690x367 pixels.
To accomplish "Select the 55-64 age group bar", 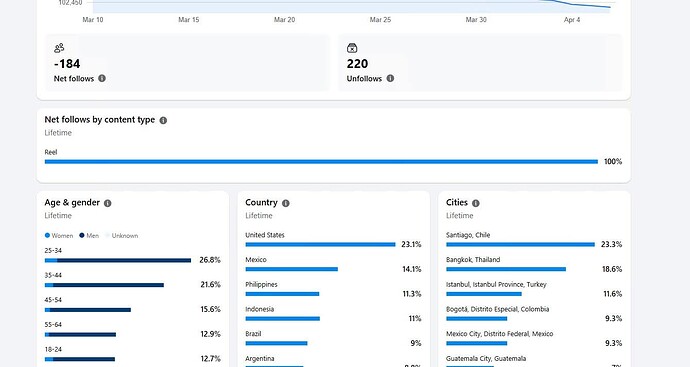I will (x=81, y=334).
